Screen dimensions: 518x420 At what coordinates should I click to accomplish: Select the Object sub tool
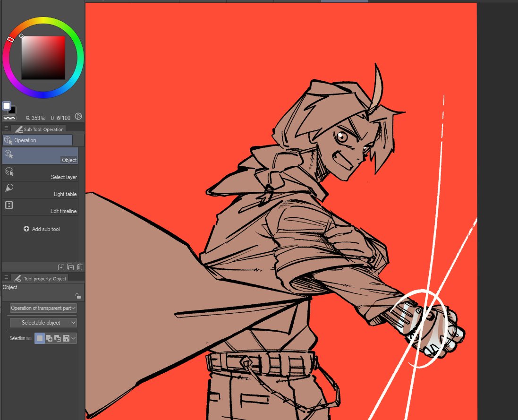point(40,155)
